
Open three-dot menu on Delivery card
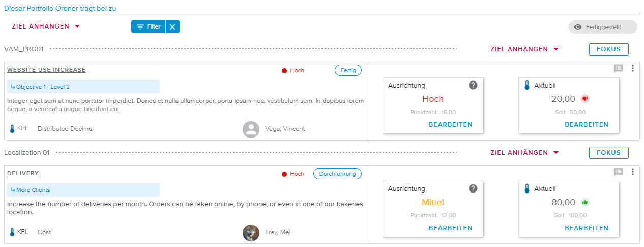(x=633, y=172)
